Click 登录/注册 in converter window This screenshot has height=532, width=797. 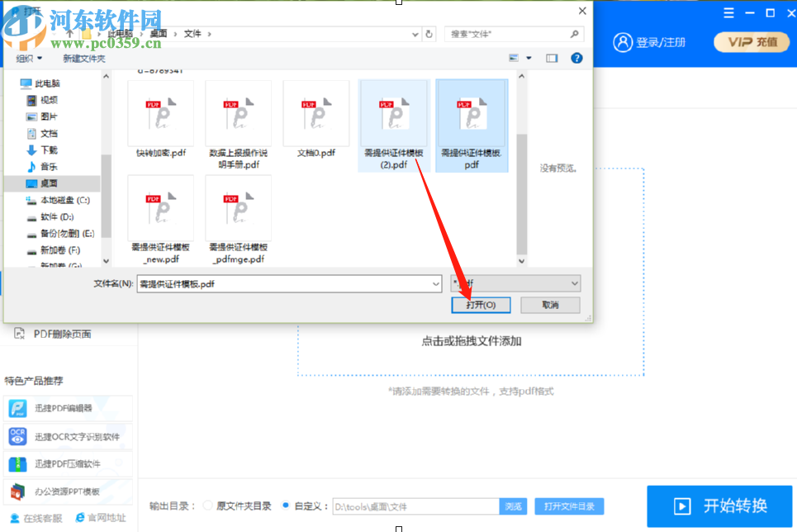pos(661,42)
